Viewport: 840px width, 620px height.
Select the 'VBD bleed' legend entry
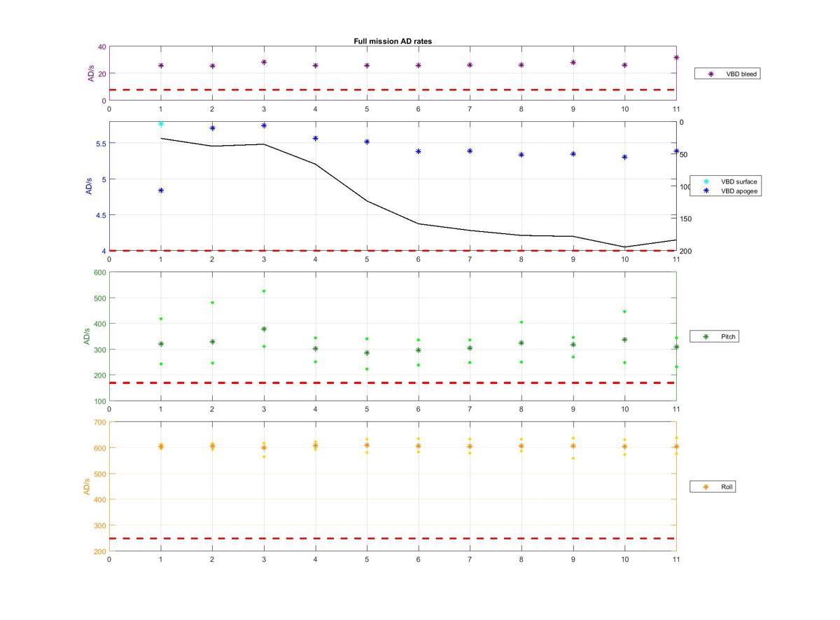coord(727,74)
